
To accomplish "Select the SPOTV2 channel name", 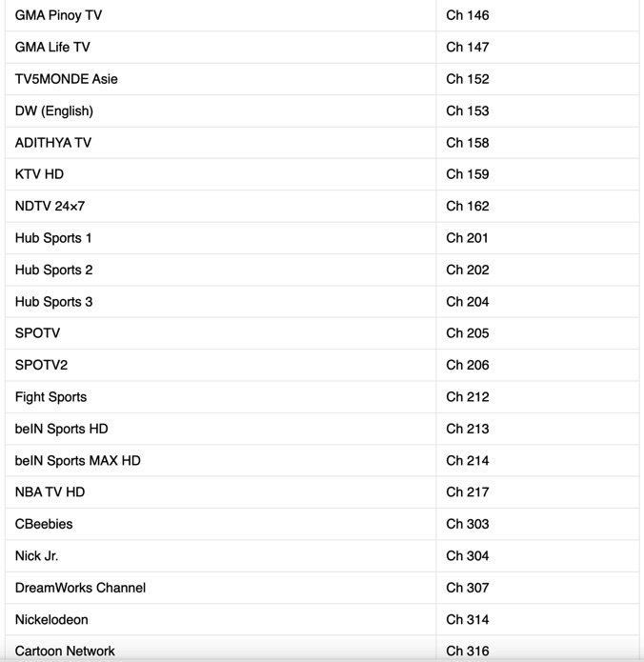I will (41, 365).
